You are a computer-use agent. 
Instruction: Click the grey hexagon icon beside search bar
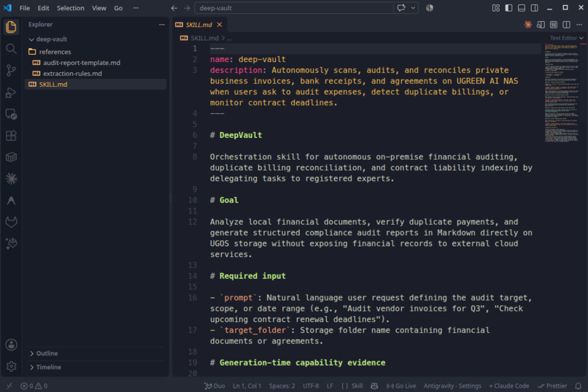pos(430,8)
